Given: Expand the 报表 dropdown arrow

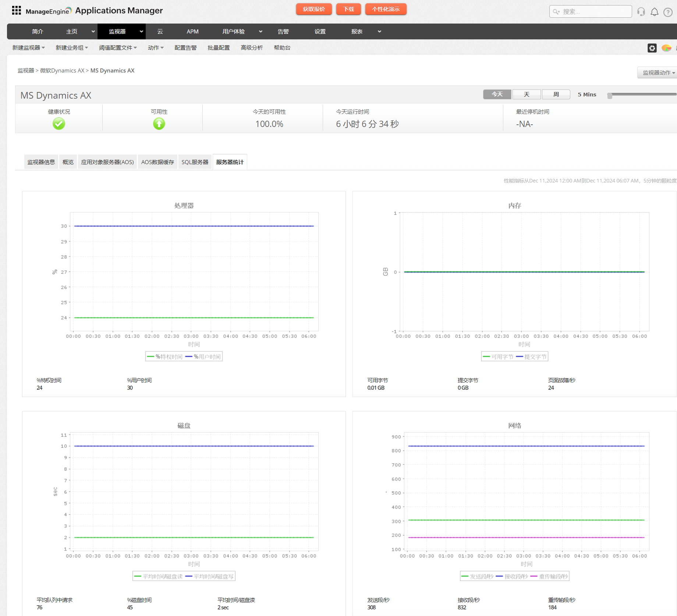Looking at the screenshot, I should [379, 32].
